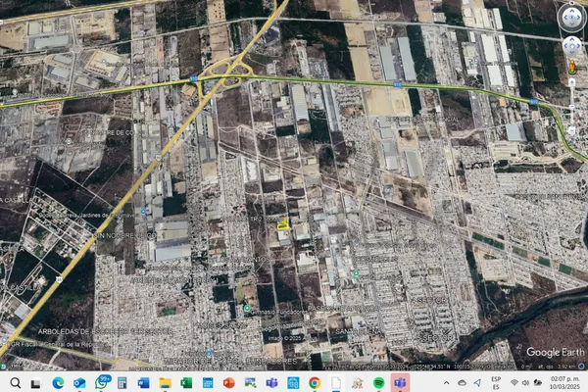Click the center of the move joystick

(571, 44)
